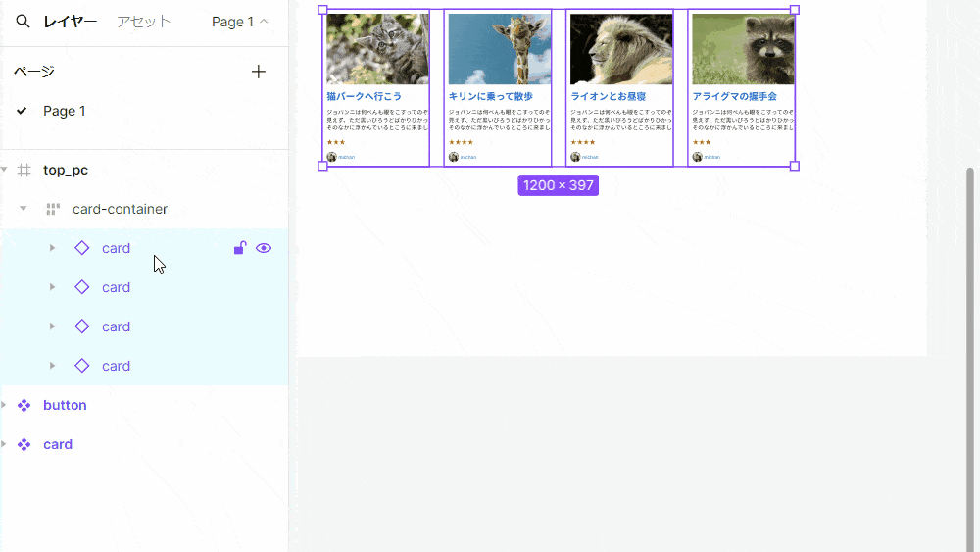Click the search magnifier icon in layers panel
Image resolution: width=980 pixels, height=552 pixels.
(x=23, y=22)
